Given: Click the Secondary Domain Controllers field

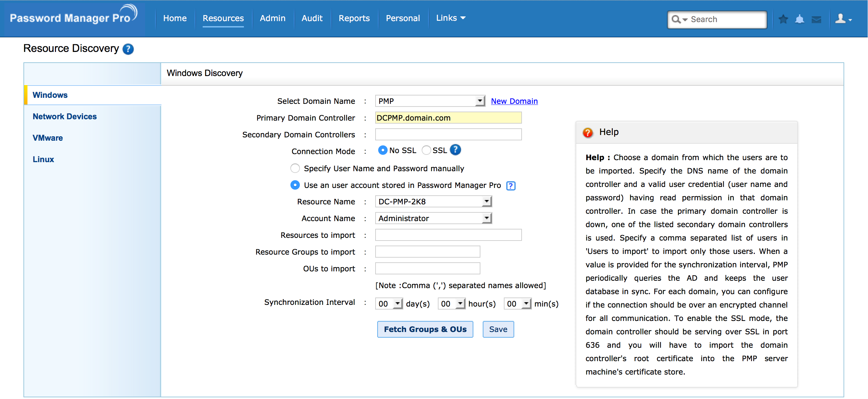Looking at the screenshot, I should 448,134.
